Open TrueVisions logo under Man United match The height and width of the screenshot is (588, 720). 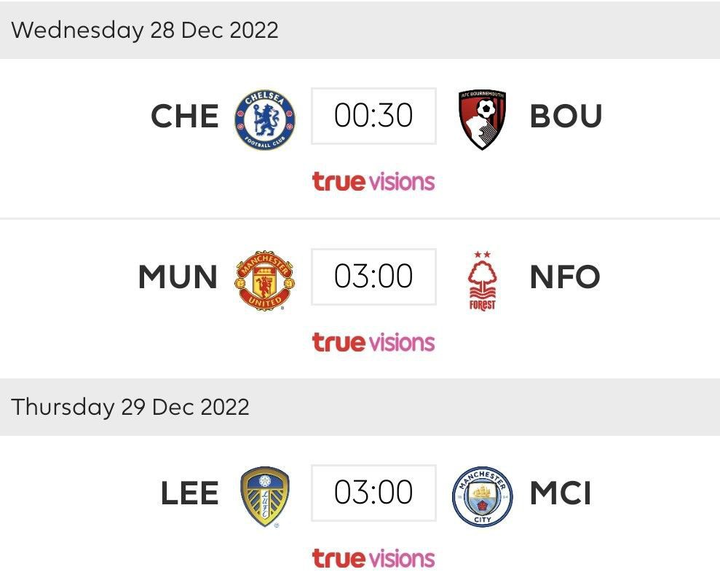click(x=373, y=342)
